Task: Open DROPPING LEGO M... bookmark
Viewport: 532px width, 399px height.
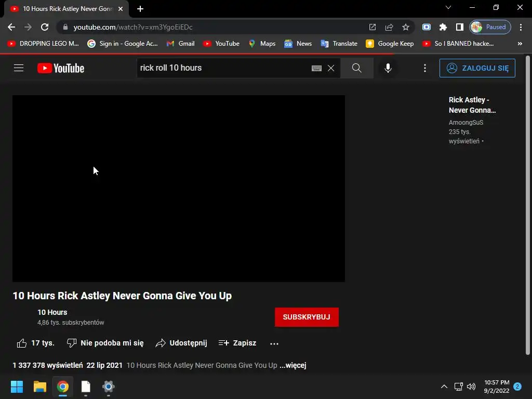Action: click(43, 44)
